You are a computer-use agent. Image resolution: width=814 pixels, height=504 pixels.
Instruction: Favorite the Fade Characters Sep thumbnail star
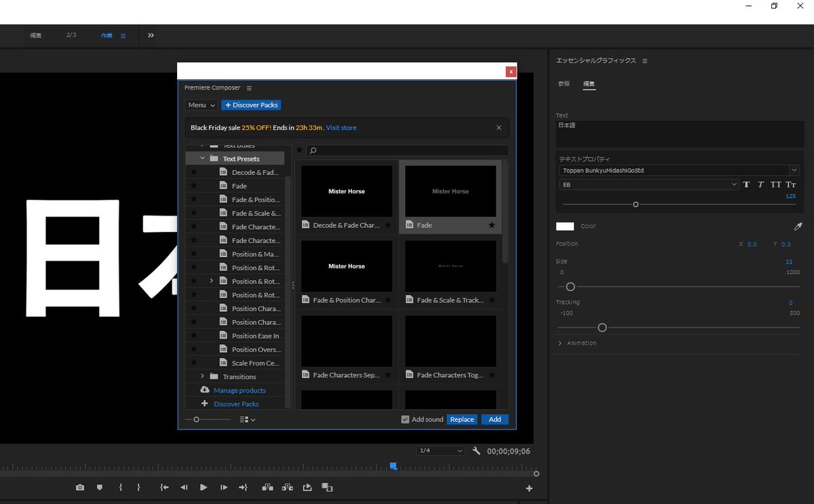coord(388,374)
